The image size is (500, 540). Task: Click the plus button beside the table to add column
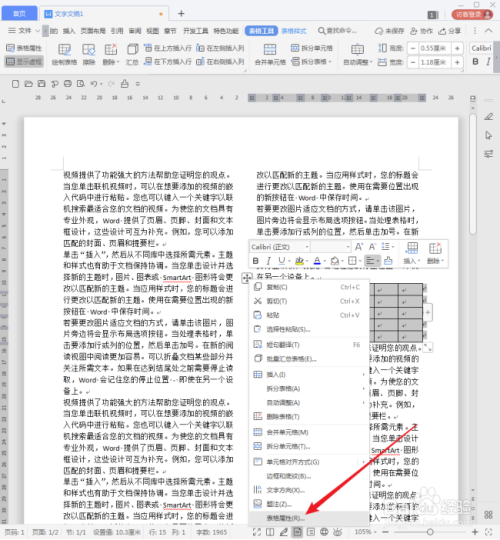[427, 312]
